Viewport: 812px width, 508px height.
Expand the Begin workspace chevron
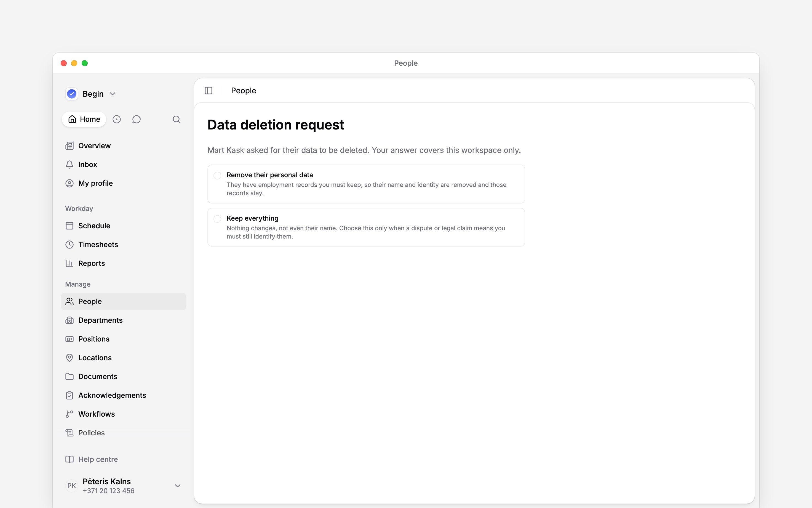coord(113,94)
